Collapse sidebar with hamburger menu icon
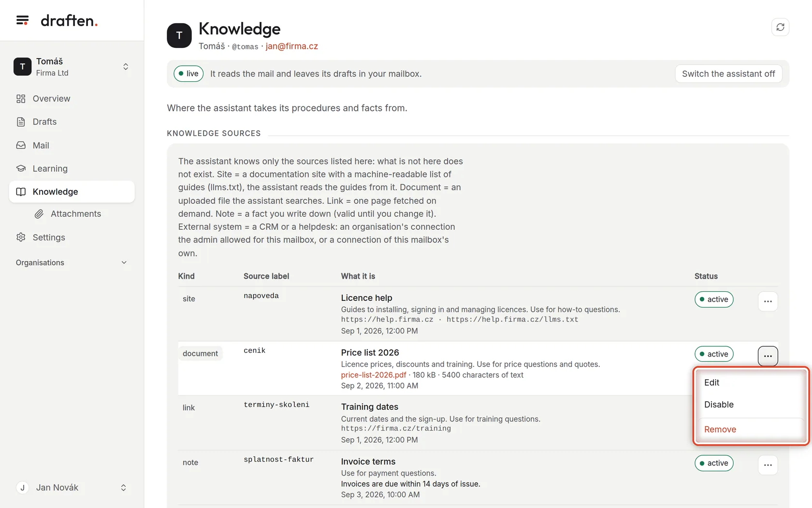This screenshot has width=812, height=508. [x=22, y=20]
